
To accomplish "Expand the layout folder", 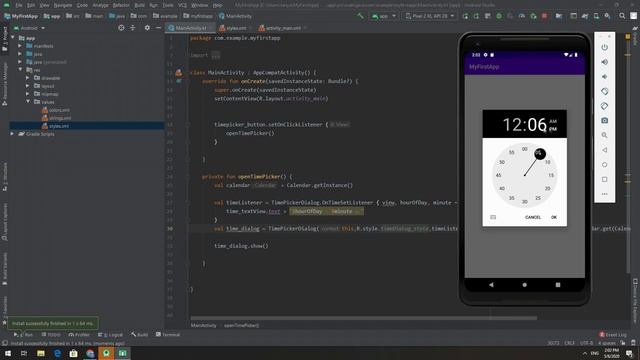I will (x=27, y=86).
